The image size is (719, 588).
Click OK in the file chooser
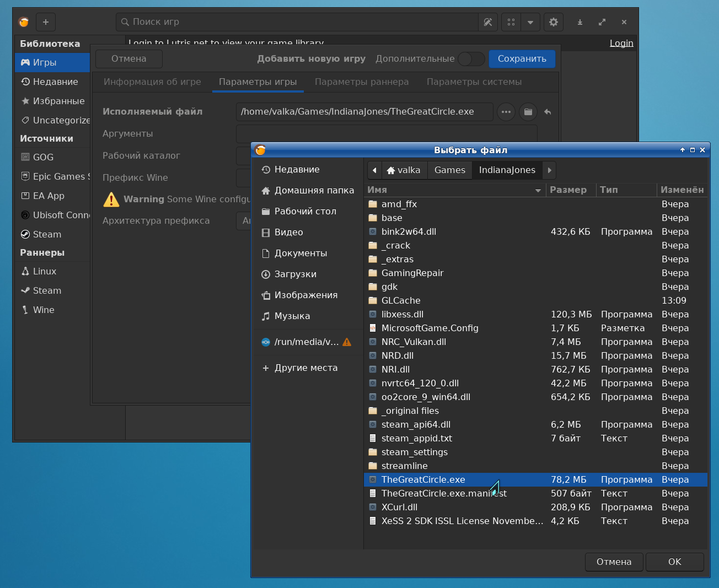pyautogui.click(x=675, y=562)
